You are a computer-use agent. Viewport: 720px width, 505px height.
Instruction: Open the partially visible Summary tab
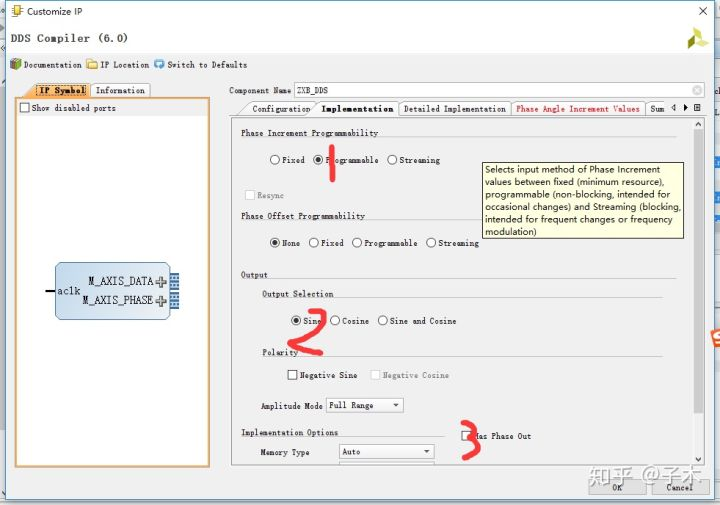pyautogui.click(x=657, y=109)
